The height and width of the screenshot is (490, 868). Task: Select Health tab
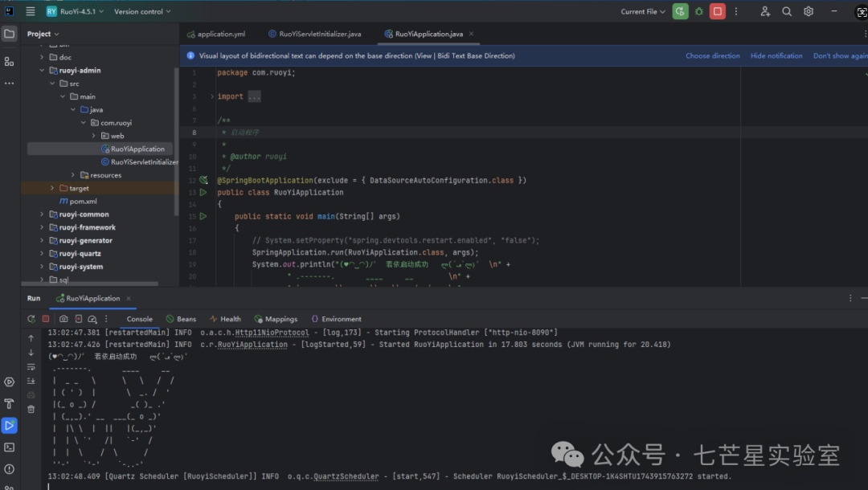(225, 319)
